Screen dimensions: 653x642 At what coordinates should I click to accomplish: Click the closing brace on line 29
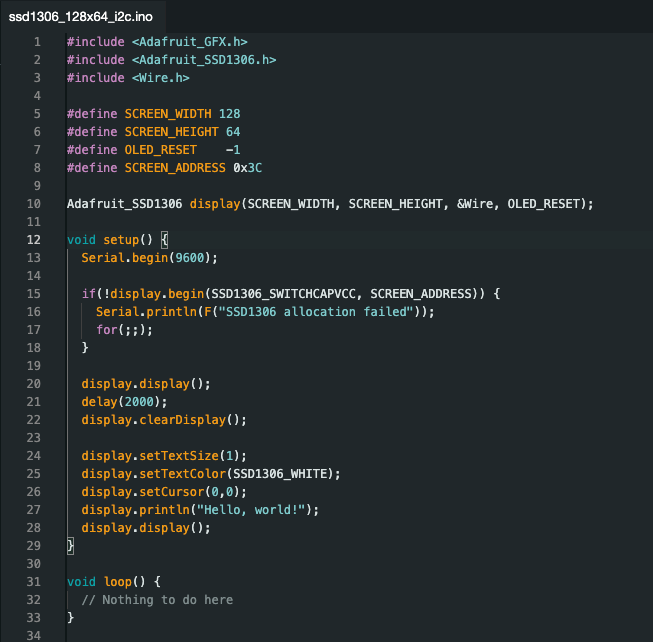pos(70,546)
